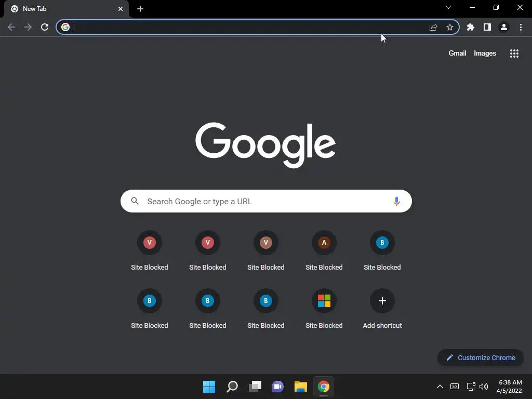Reload the current page
This screenshot has width=532, height=399.
click(45, 27)
